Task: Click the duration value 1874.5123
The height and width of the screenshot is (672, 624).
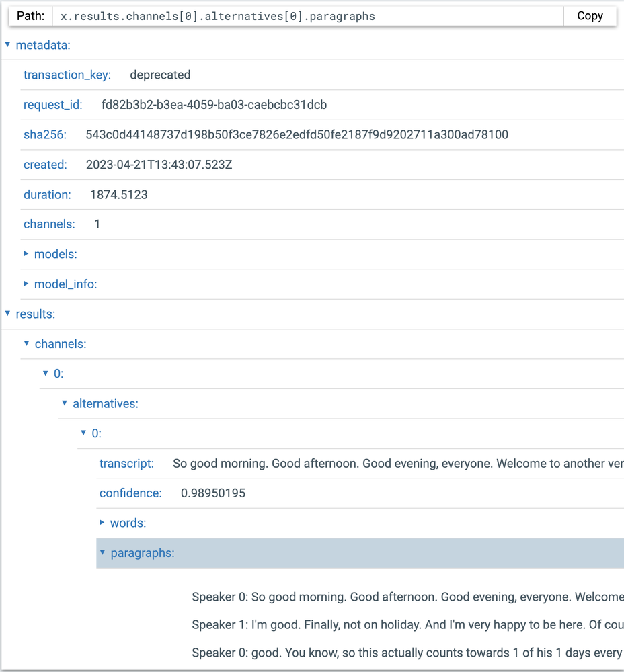Action: pyautogui.click(x=118, y=195)
